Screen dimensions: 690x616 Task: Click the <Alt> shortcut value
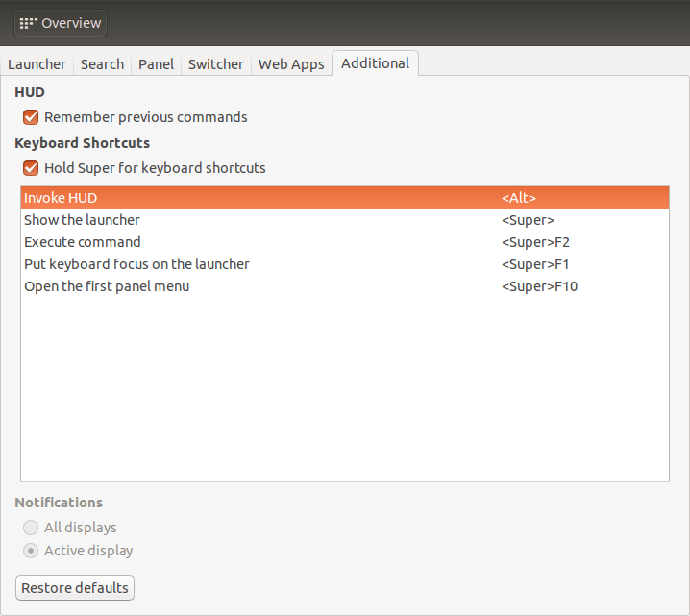tap(519, 198)
